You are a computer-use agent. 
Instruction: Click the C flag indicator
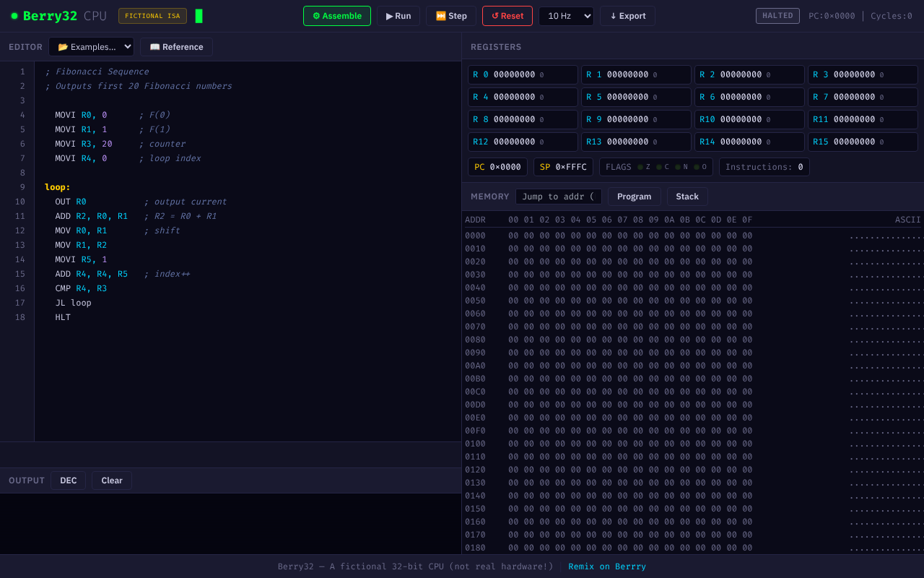tap(663, 167)
